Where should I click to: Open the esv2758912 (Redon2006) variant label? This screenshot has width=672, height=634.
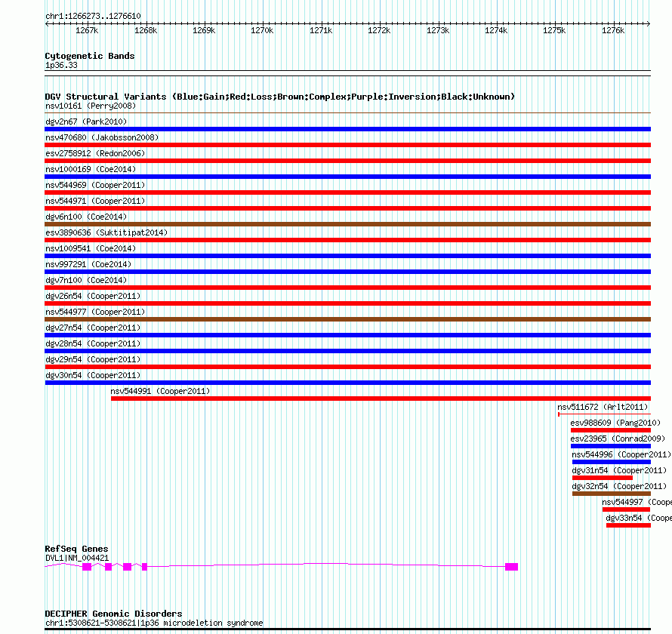(94, 153)
